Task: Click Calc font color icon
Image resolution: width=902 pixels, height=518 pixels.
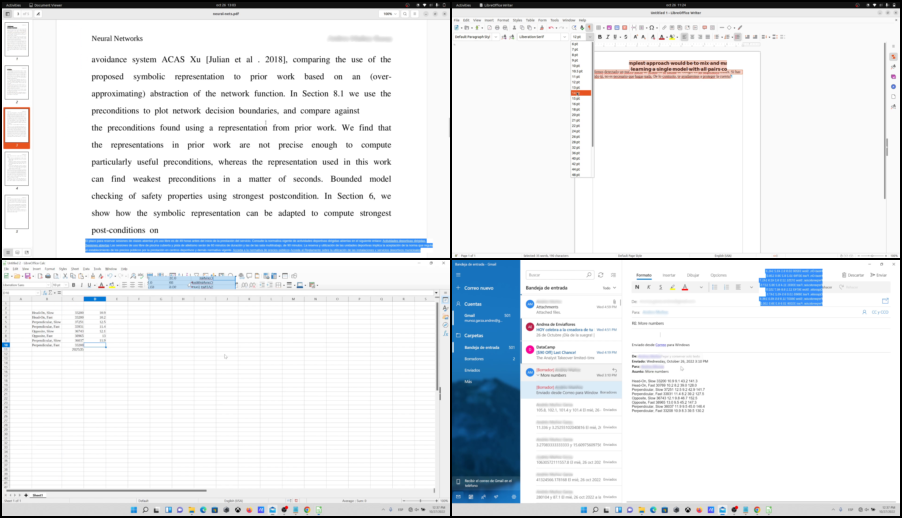Action: [x=101, y=285]
